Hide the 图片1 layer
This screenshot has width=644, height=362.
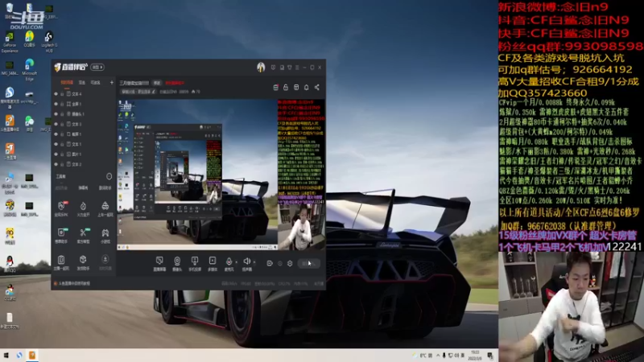[56, 154]
